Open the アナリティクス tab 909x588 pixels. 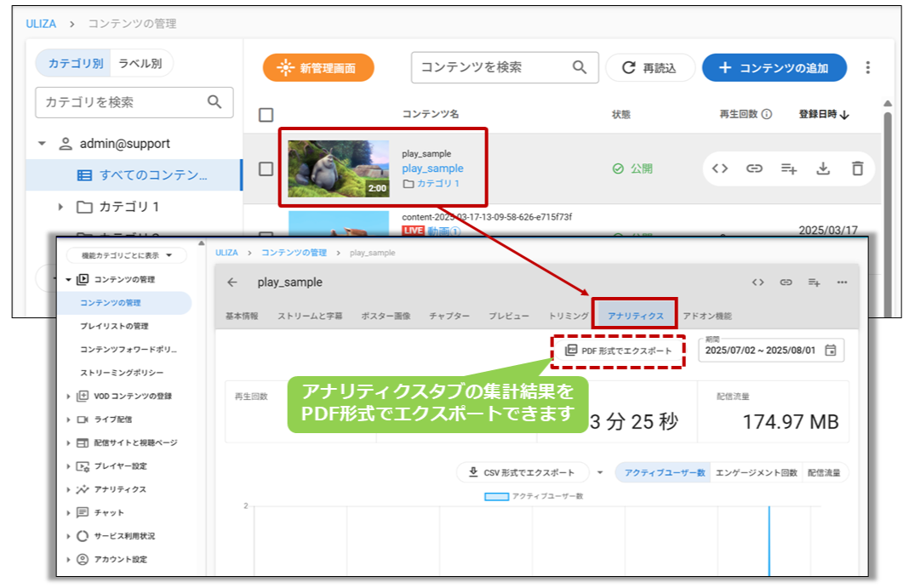(x=636, y=316)
